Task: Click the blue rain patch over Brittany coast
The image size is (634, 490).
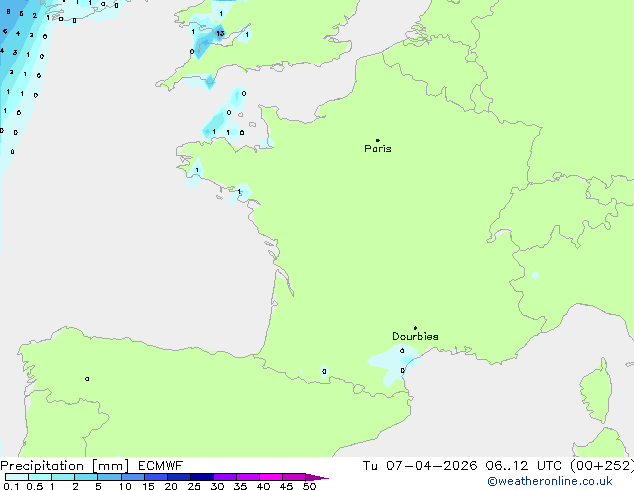Action: pos(216,126)
